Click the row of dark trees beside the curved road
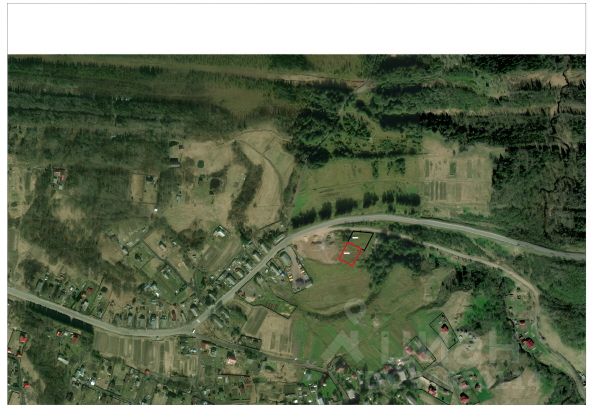Image resolution: width=595 pixels, height=420 pixels. coord(355,207)
